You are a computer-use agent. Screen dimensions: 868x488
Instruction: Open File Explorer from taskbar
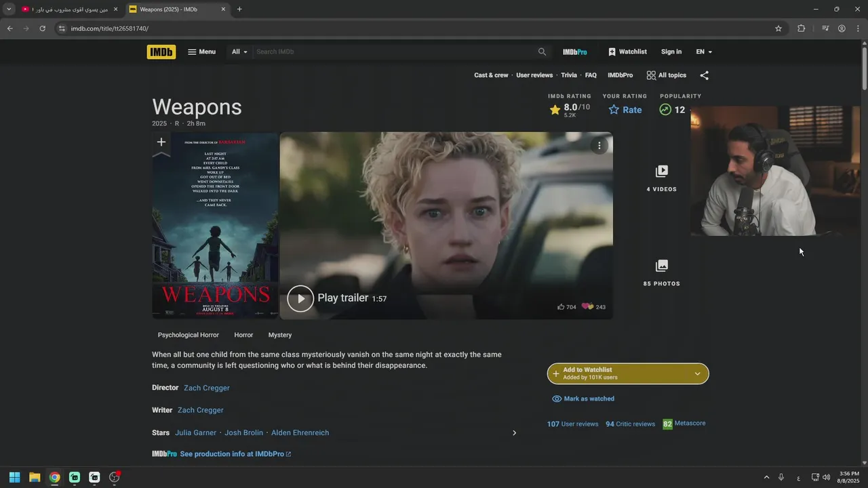(x=35, y=477)
